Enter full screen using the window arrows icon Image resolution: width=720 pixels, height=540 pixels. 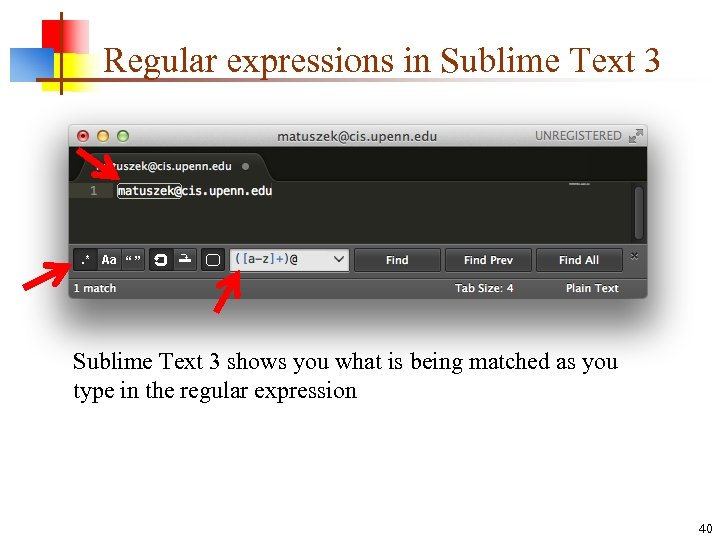[x=636, y=136]
